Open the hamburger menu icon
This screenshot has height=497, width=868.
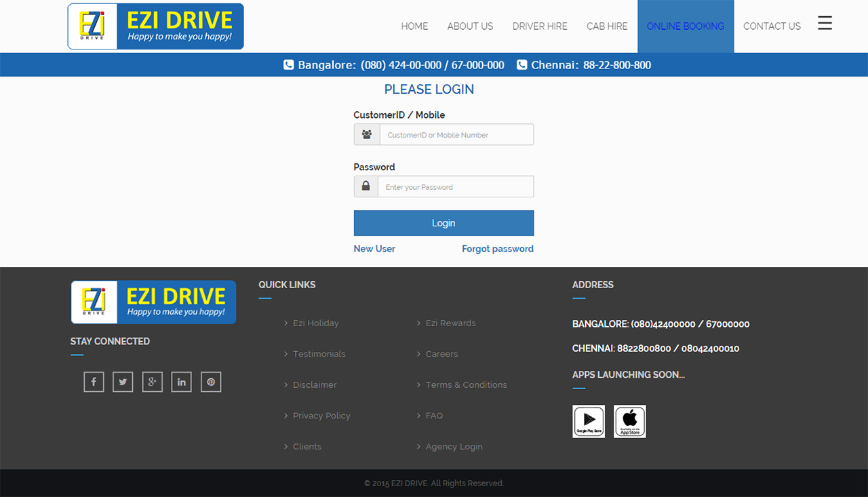[825, 23]
